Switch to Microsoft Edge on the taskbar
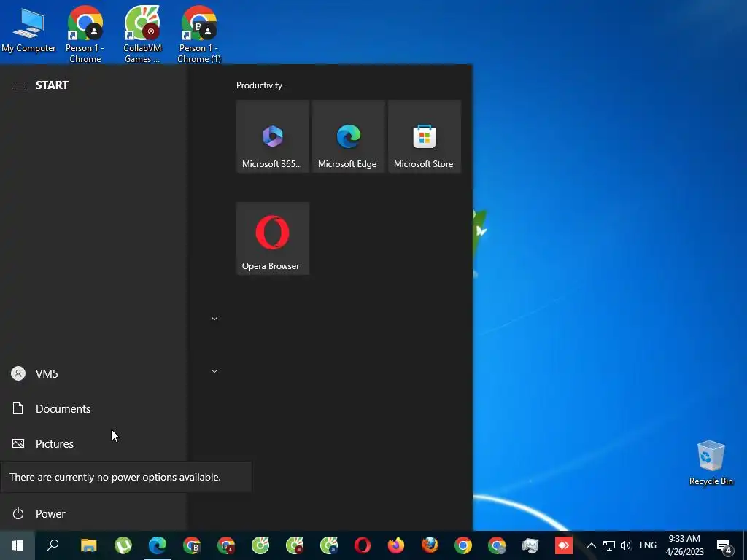 (158, 545)
